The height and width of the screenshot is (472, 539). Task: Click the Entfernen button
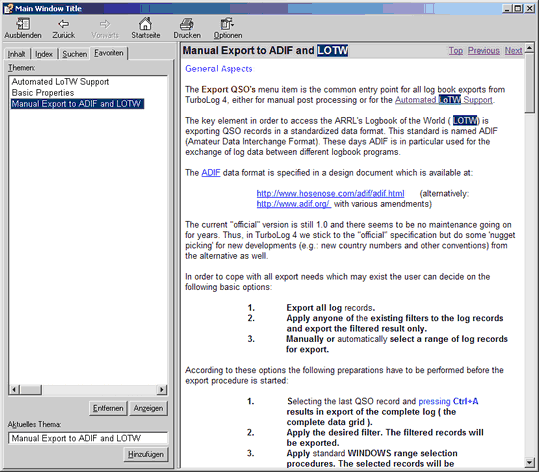108,408
